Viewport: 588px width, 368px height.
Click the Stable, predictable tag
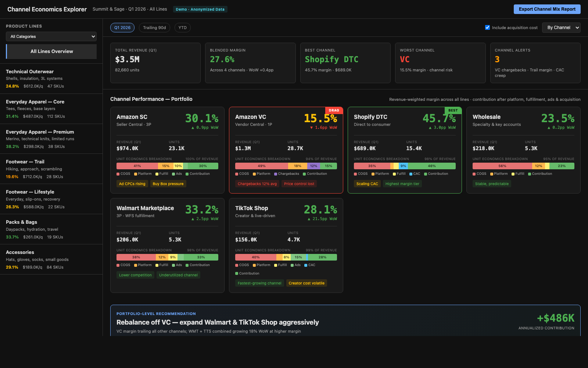[492, 184]
